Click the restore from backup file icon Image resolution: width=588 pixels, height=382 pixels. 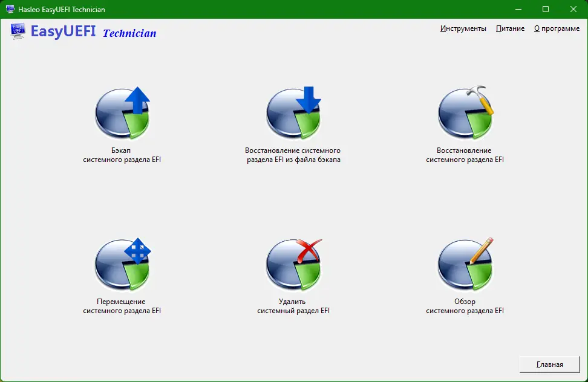pos(293,113)
